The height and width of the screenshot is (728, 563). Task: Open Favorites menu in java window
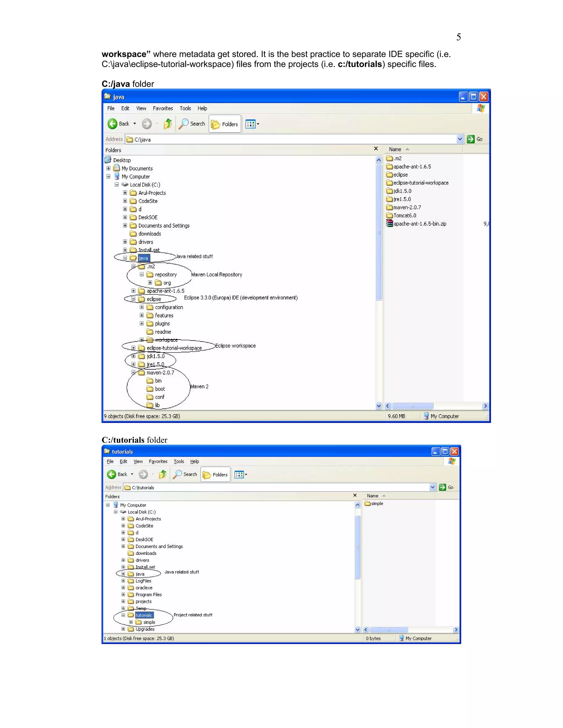163,108
